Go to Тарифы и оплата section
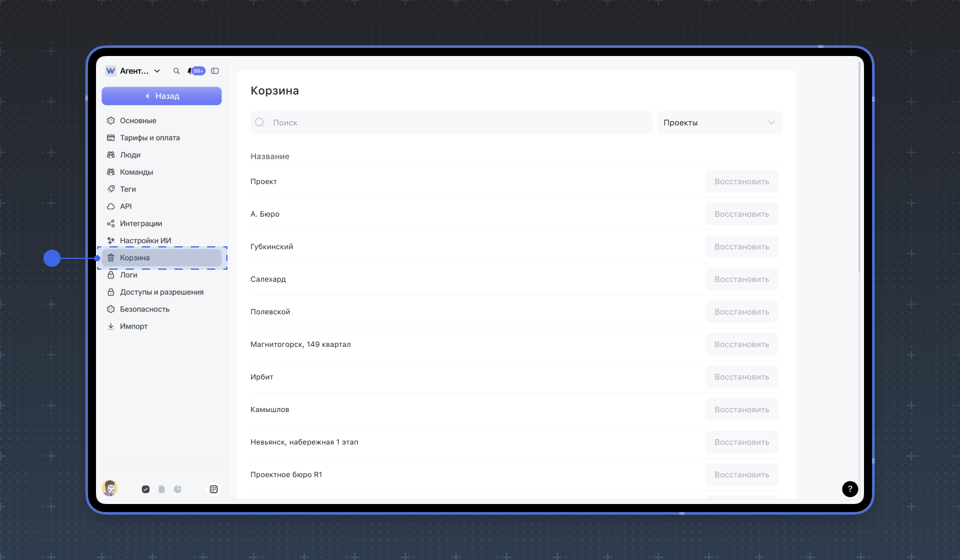 click(x=150, y=138)
